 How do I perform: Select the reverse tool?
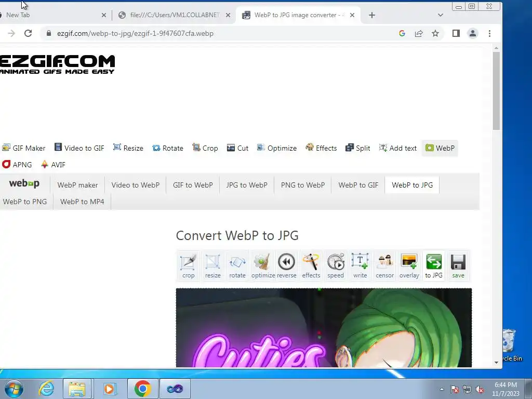(x=286, y=265)
